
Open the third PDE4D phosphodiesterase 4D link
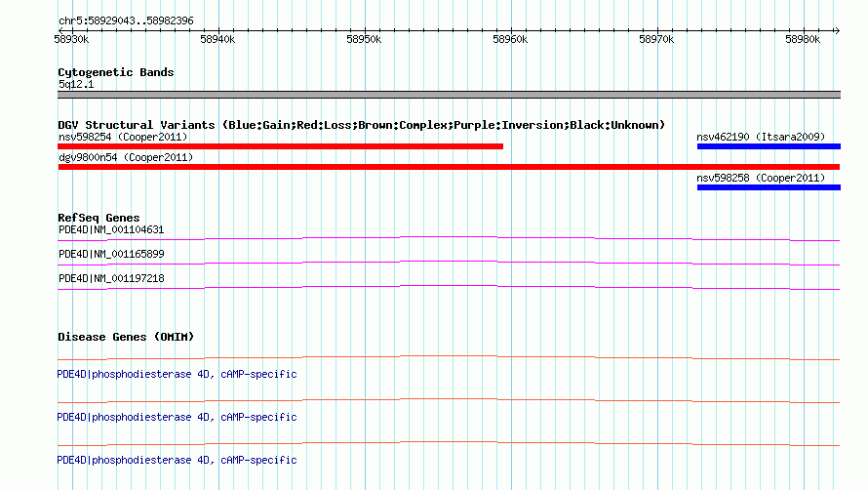click(177, 460)
